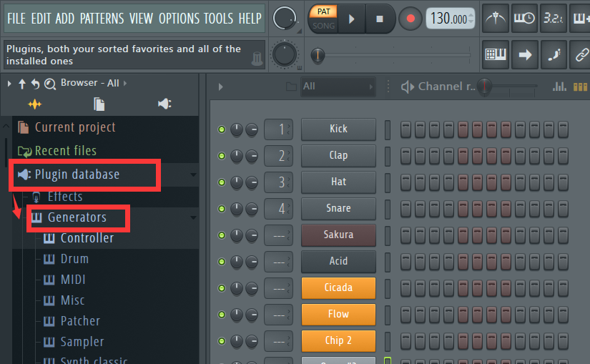Mute the Cicada channel green LED
The width and height of the screenshot is (590, 364).
point(222,288)
